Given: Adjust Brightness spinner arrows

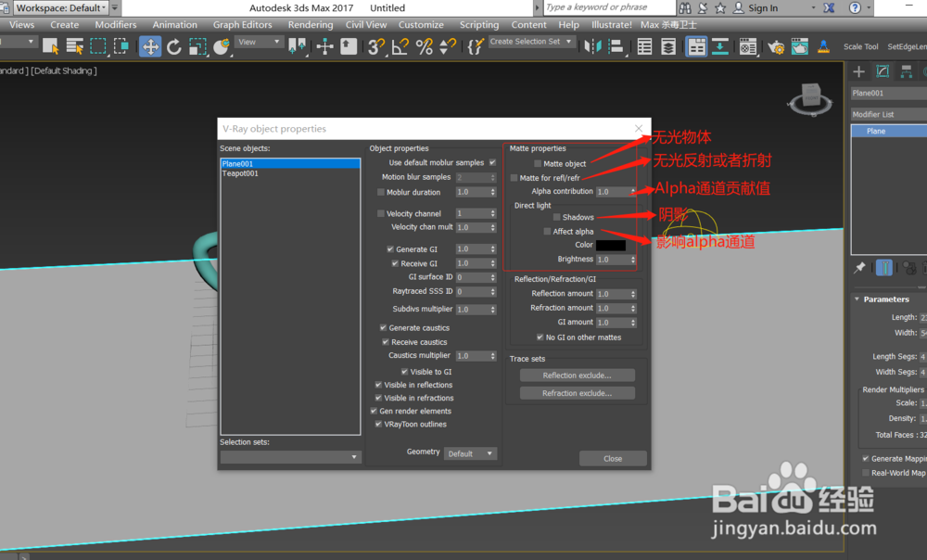Looking at the screenshot, I should pyautogui.click(x=632, y=260).
